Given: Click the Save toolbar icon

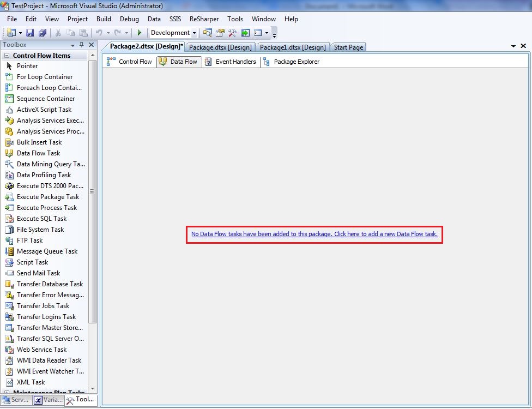Looking at the screenshot, I should tap(30, 33).
